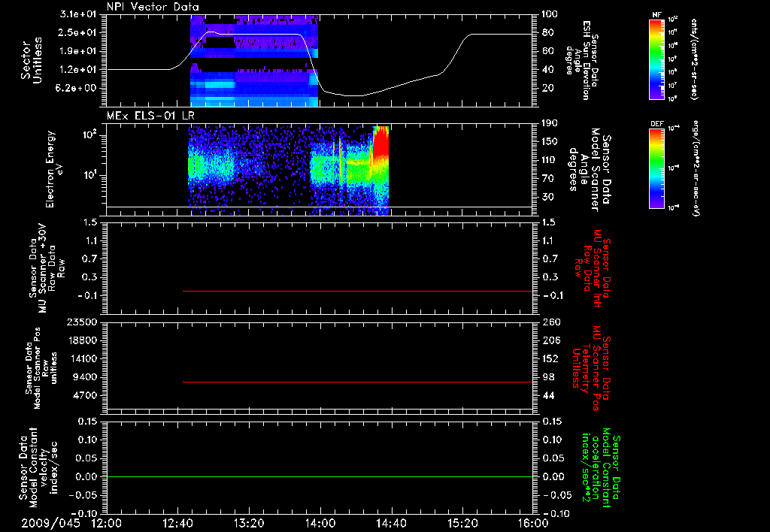
Task: Click the 'Electron Energy eV' axis title
Action: pyautogui.click(x=56, y=169)
